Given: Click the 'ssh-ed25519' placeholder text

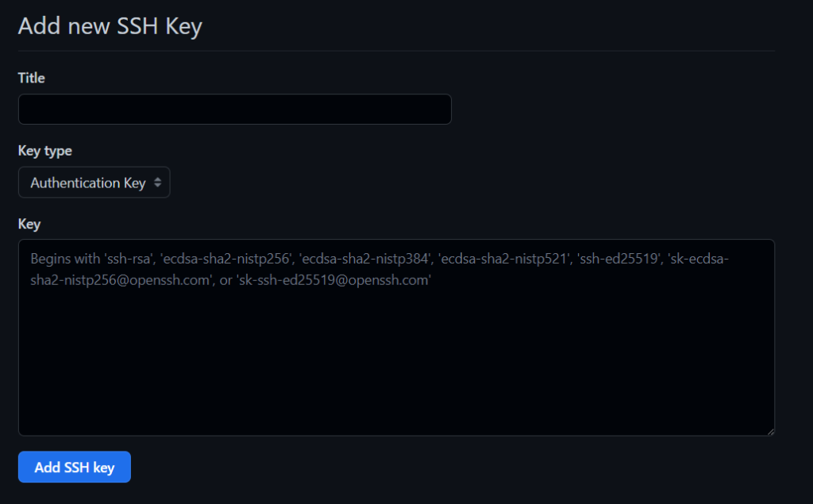Looking at the screenshot, I should pyautogui.click(x=618, y=259).
